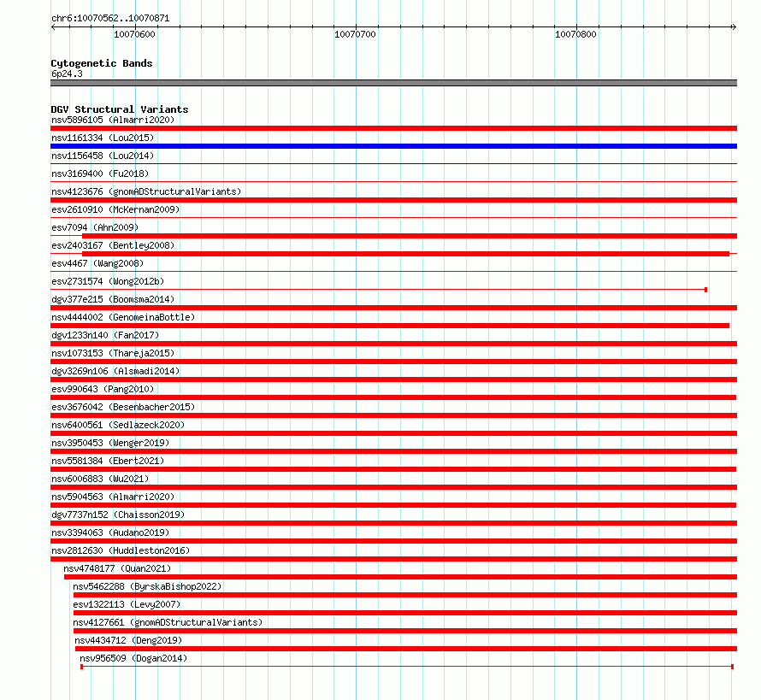Select variant nsv5462288 (ByrskaBishop2022)
Viewport: 761px width, 700px height.
(147, 586)
